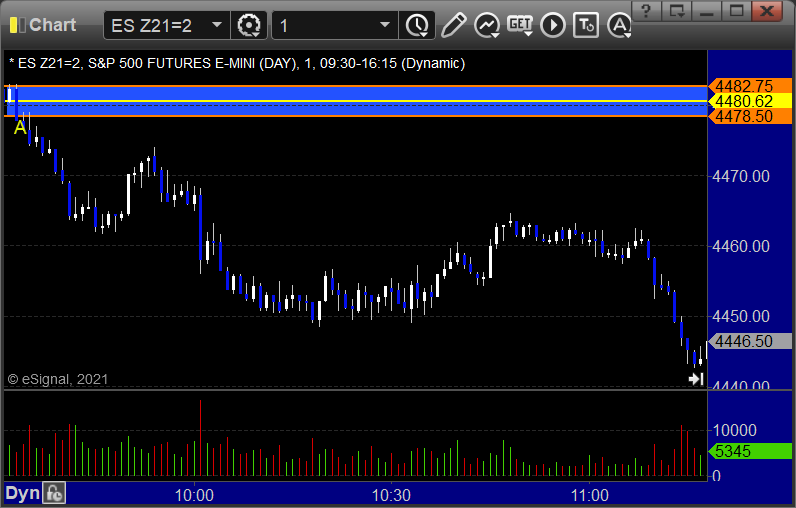Click the 4450.00 price axis label

coord(741,317)
